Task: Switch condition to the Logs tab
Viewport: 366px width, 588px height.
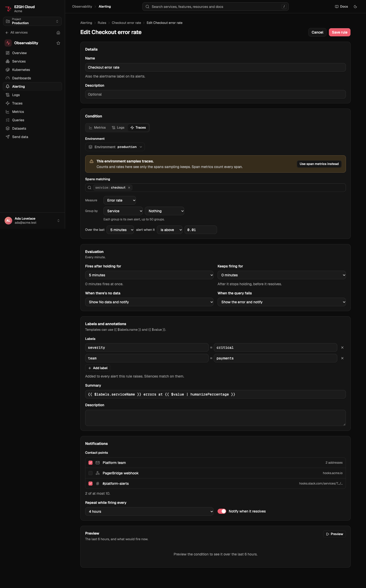Action: pyautogui.click(x=118, y=128)
